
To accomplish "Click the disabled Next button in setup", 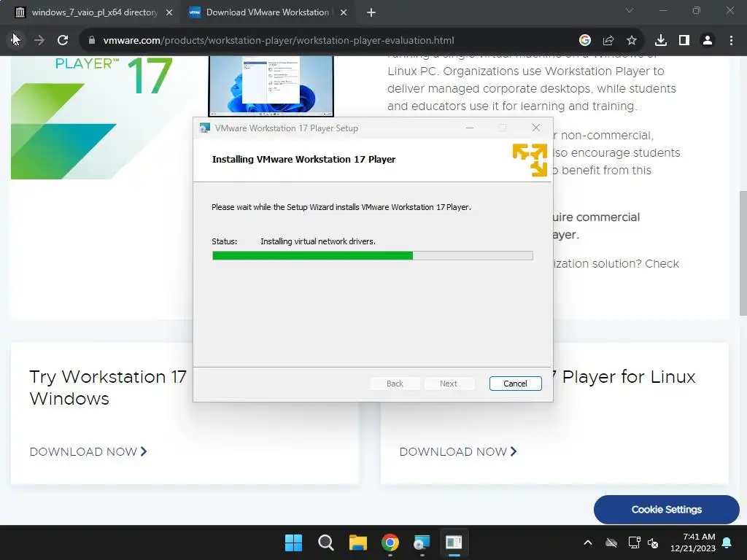I will 449,384.
